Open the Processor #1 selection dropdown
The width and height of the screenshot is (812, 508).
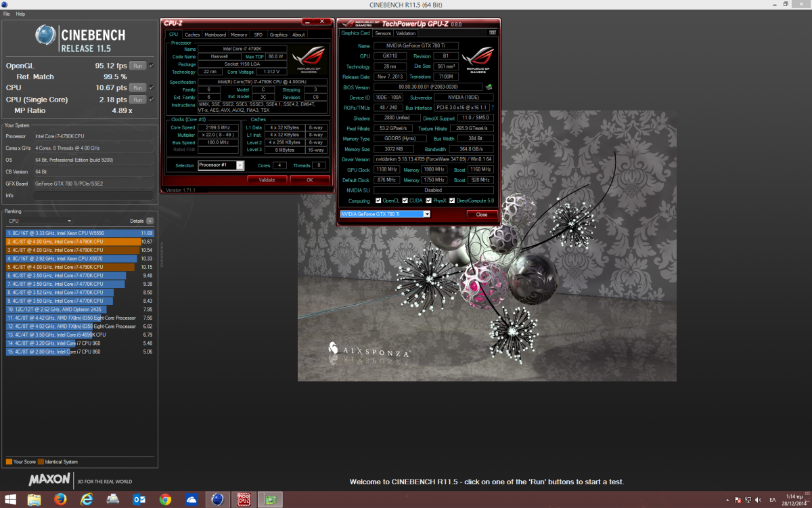pos(221,165)
